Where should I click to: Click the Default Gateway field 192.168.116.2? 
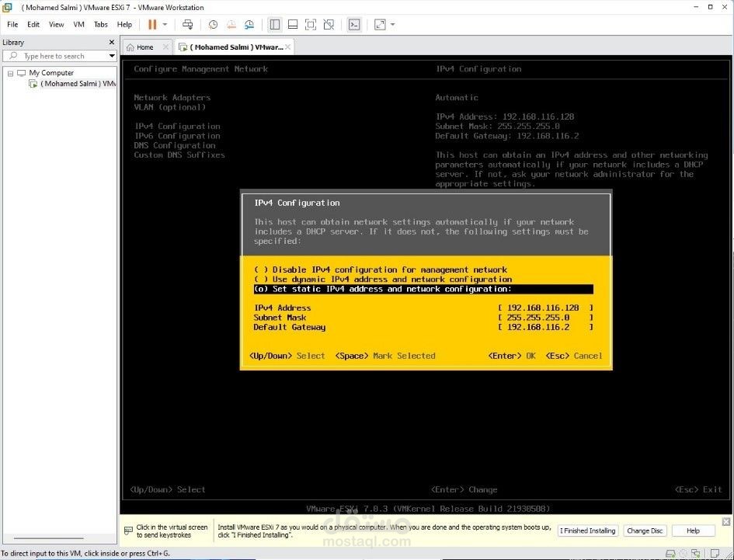(x=545, y=327)
